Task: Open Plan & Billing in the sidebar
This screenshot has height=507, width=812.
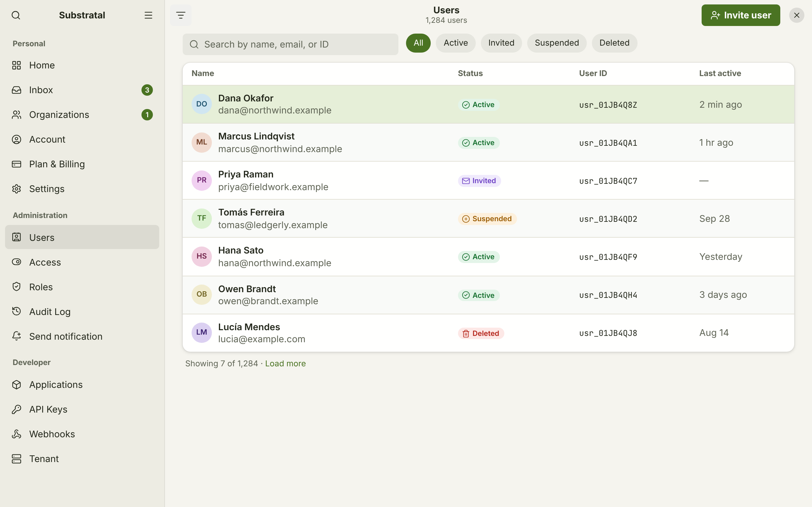Action: pos(82,164)
